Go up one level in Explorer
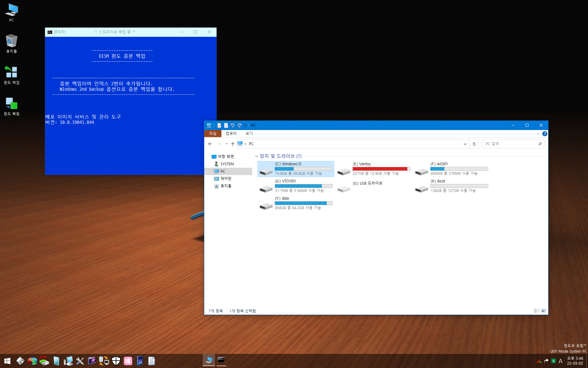The width and height of the screenshot is (588, 368). 233,144
